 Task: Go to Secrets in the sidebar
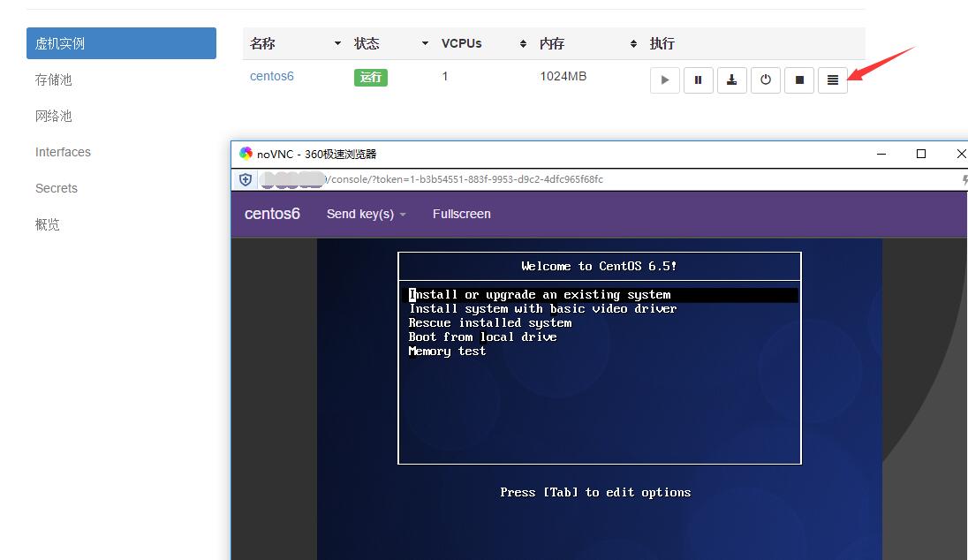[57, 188]
